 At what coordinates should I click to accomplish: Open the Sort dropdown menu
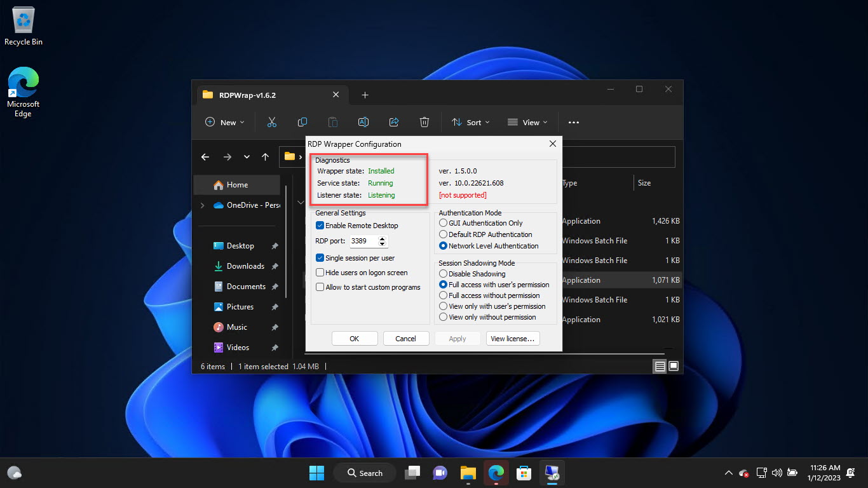(x=471, y=122)
